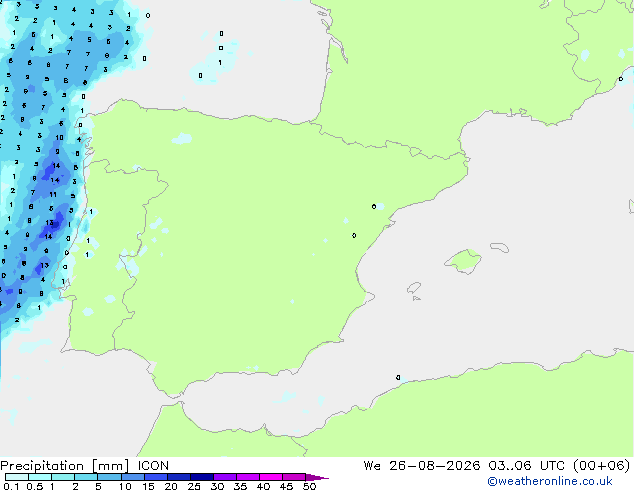The height and width of the screenshot is (490, 634).
Task: Click the "10" precipitation value off Galicia
Action: 59,137
